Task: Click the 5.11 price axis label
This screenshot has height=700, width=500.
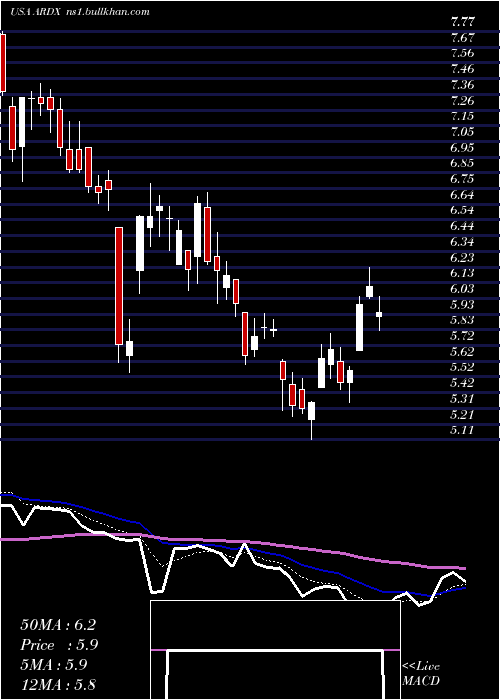Action: (462, 430)
